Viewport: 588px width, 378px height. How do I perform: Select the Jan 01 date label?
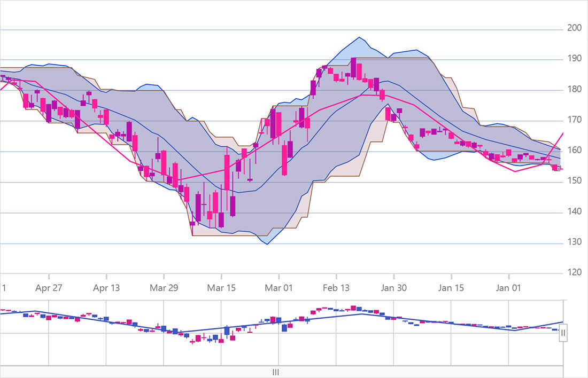point(509,288)
